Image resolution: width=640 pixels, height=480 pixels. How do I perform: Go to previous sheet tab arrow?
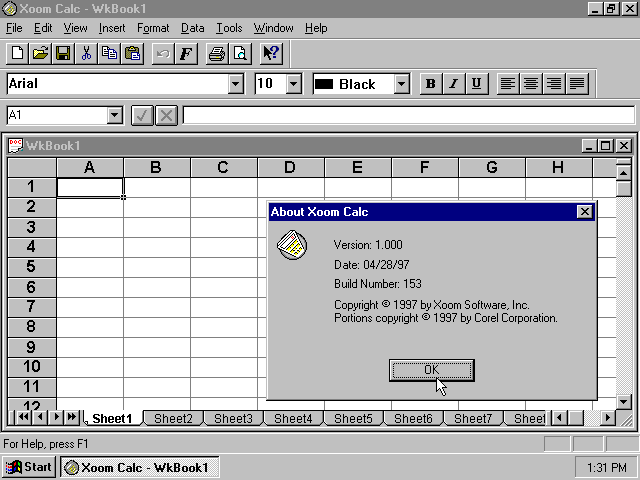40,417
